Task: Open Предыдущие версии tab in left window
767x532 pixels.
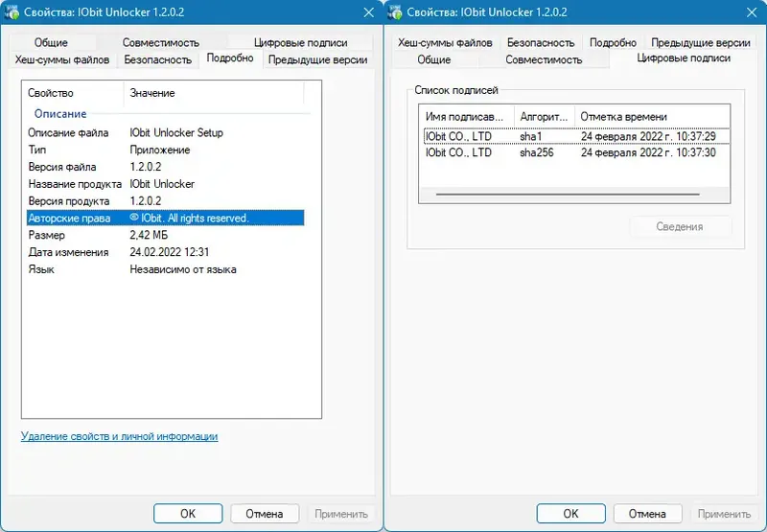Action: (x=318, y=59)
